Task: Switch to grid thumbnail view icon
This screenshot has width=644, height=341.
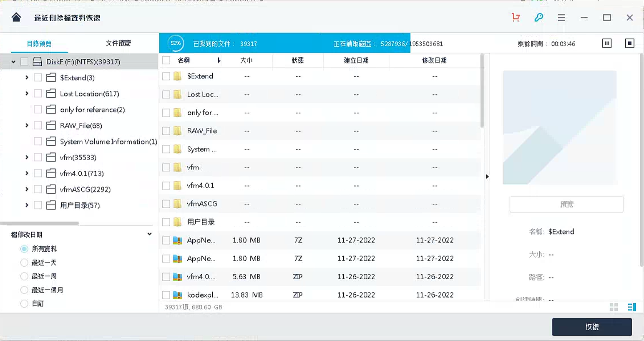Action: [614, 307]
